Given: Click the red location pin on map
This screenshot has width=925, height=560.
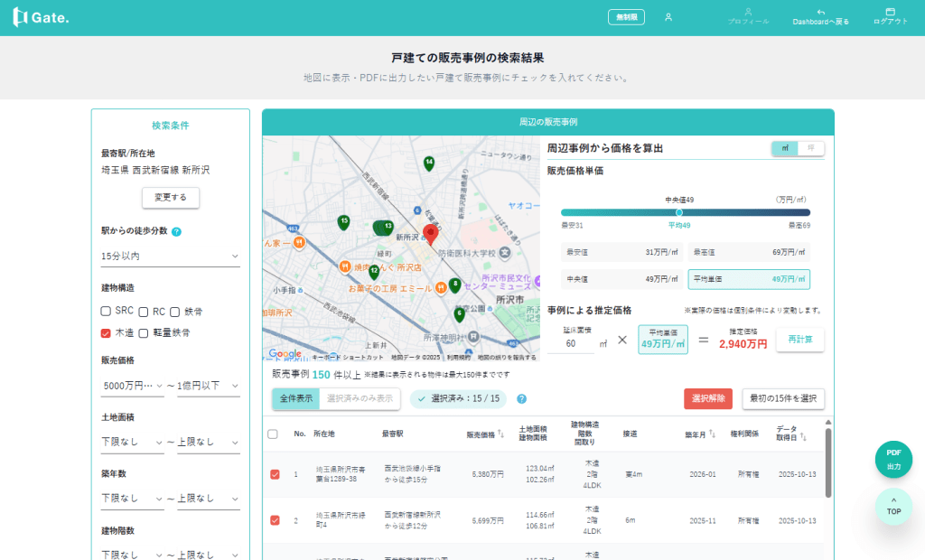Looking at the screenshot, I should 431,234.
